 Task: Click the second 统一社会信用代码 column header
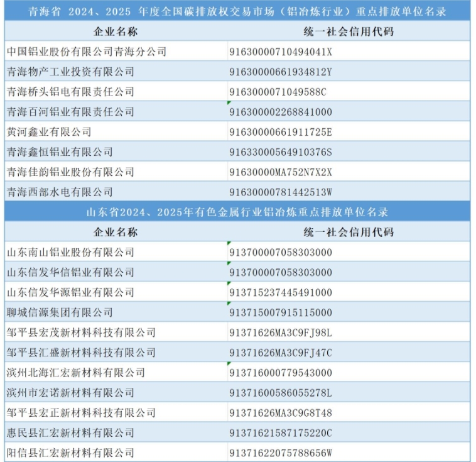click(349, 232)
